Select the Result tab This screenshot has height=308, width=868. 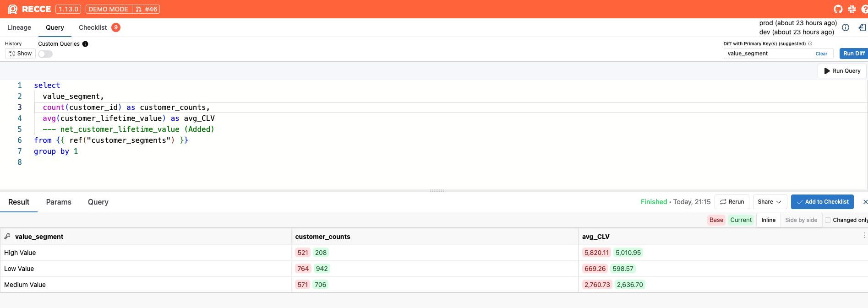click(19, 202)
